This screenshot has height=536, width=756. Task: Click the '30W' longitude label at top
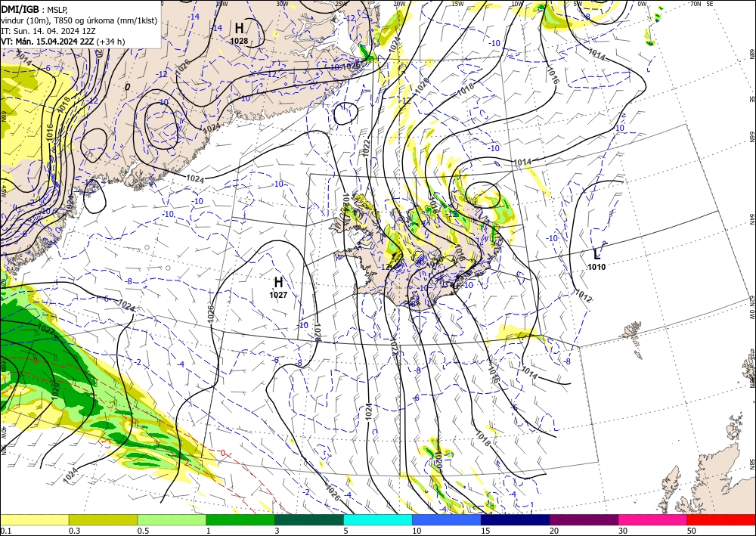(283, 4)
